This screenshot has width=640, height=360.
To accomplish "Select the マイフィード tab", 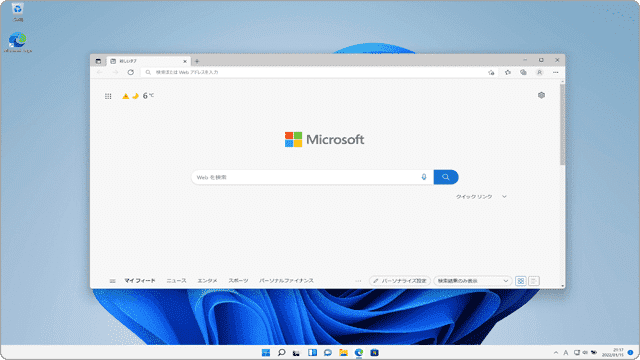I will click(140, 281).
